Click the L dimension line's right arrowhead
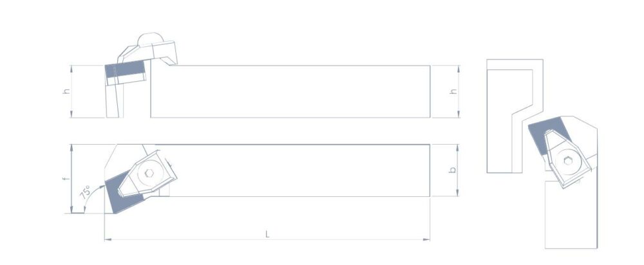 tap(427, 239)
